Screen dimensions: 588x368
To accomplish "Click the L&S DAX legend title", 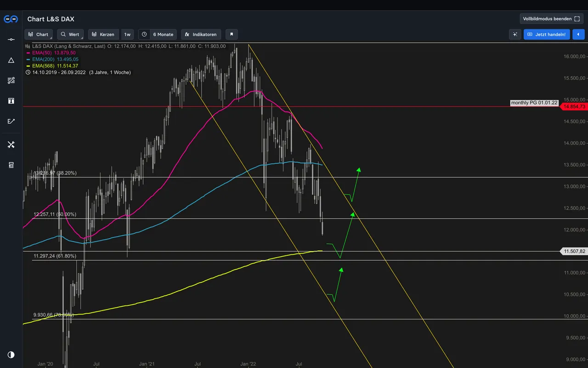I will click(68, 46).
